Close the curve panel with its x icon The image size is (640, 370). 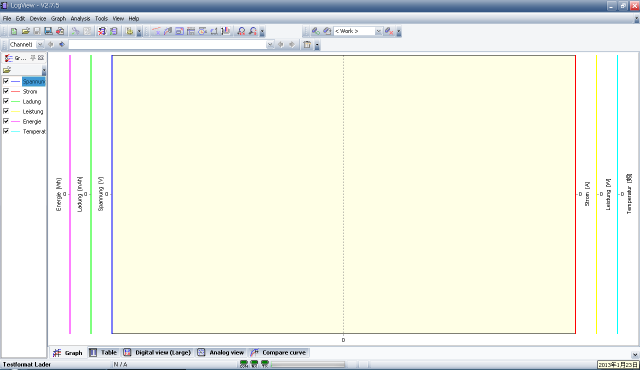(x=41, y=58)
